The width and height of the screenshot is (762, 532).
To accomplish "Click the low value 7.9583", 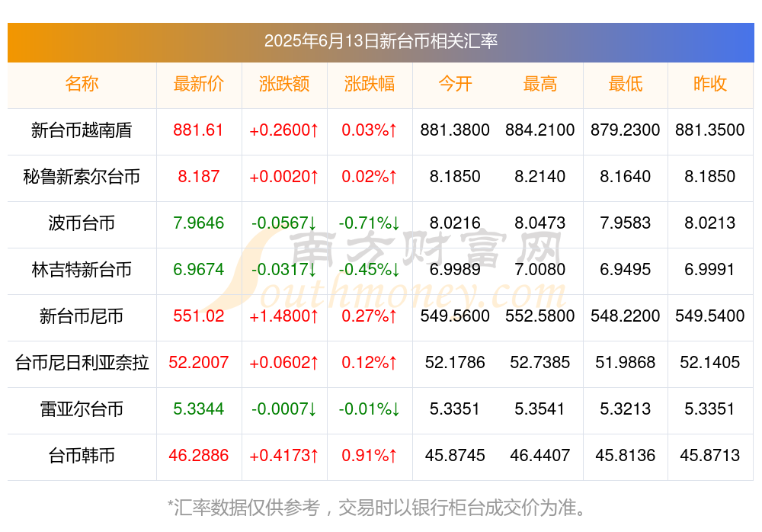I will [625, 223].
